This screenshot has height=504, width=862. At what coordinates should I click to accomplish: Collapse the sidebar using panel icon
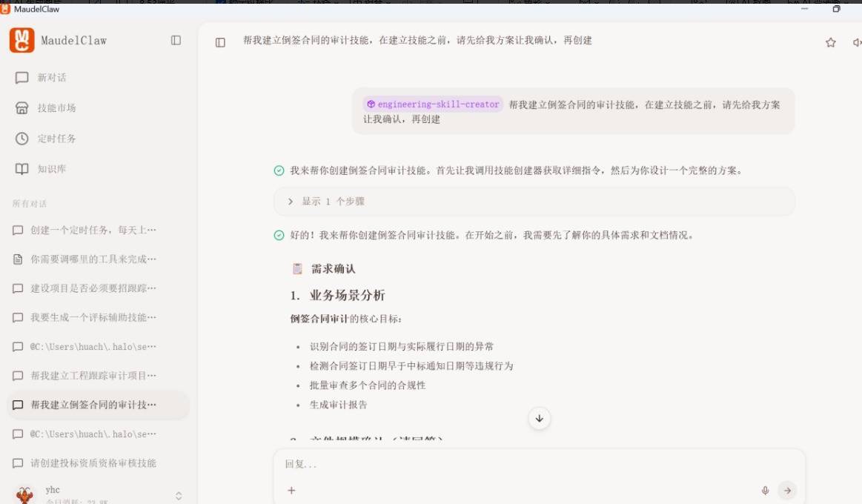pyautogui.click(x=176, y=40)
